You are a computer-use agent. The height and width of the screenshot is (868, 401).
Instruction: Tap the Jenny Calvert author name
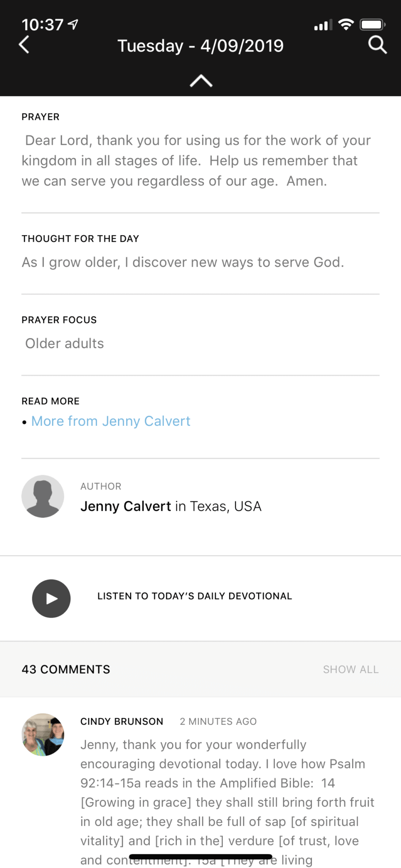[x=126, y=506]
